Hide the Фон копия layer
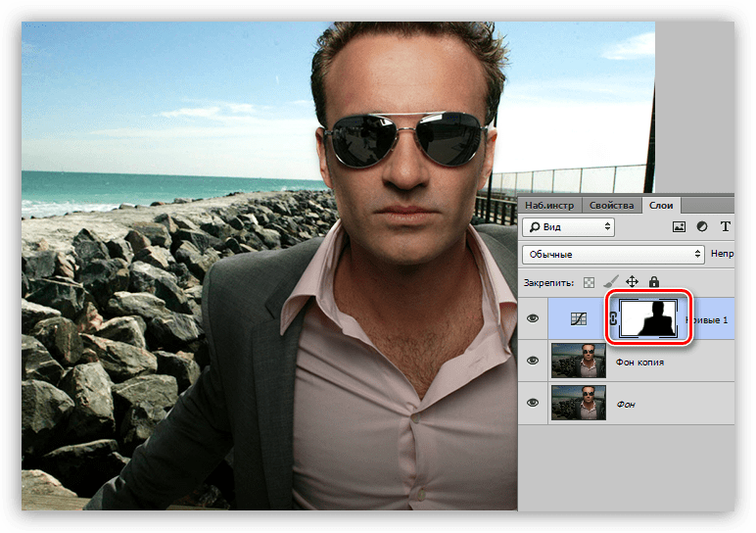 533,361
